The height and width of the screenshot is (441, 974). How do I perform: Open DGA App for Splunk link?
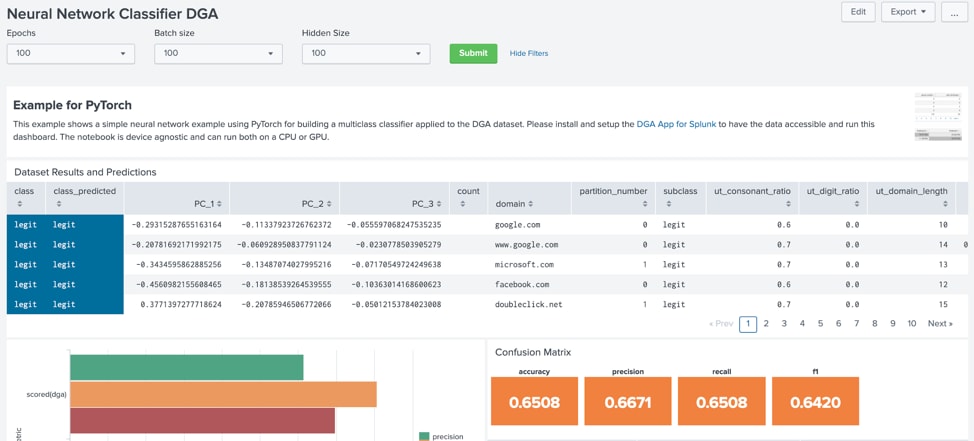click(676, 124)
